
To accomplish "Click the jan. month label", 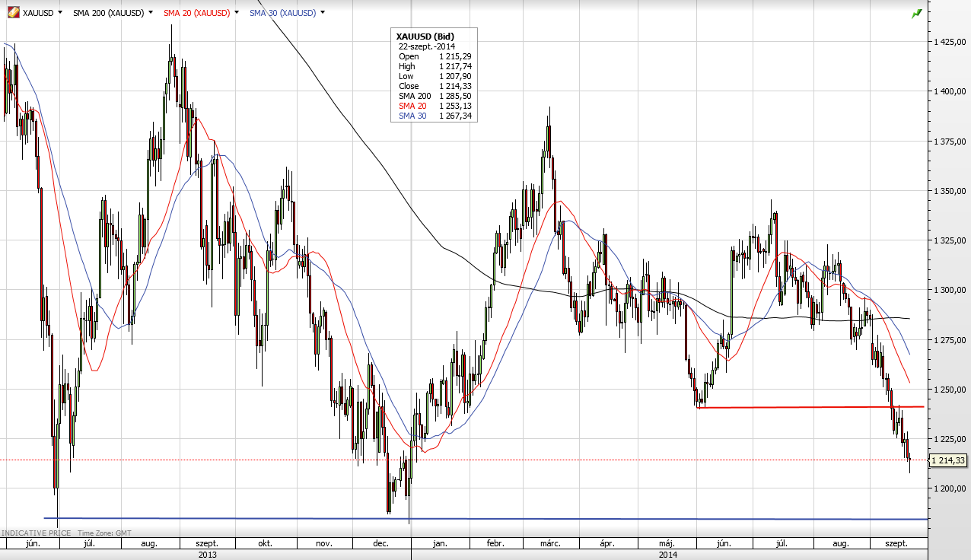I will 439,544.
